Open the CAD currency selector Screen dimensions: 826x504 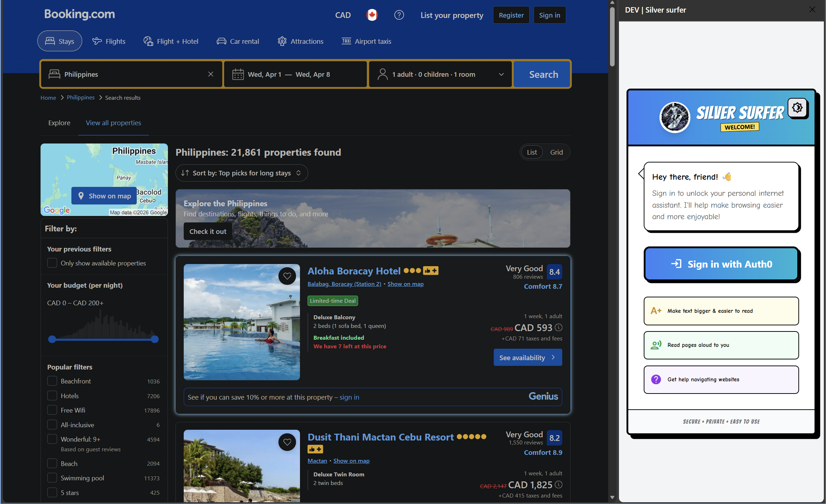343,15
